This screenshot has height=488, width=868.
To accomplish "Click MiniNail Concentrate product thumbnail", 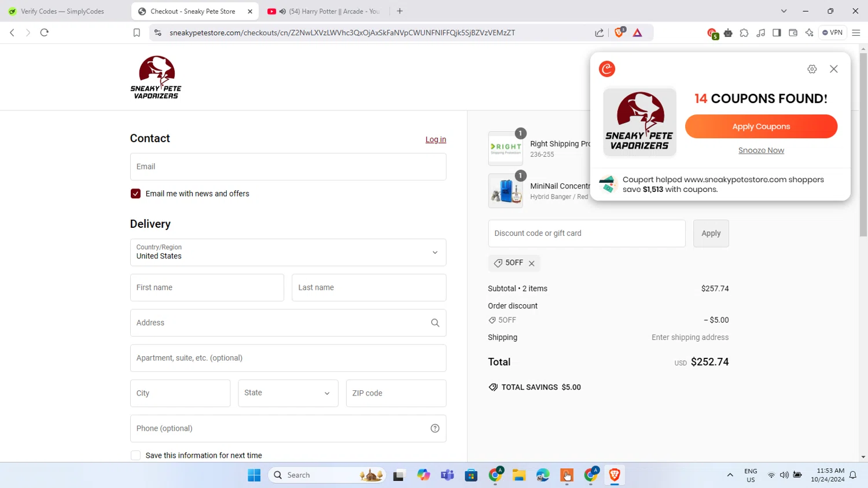I will [505, 191].
